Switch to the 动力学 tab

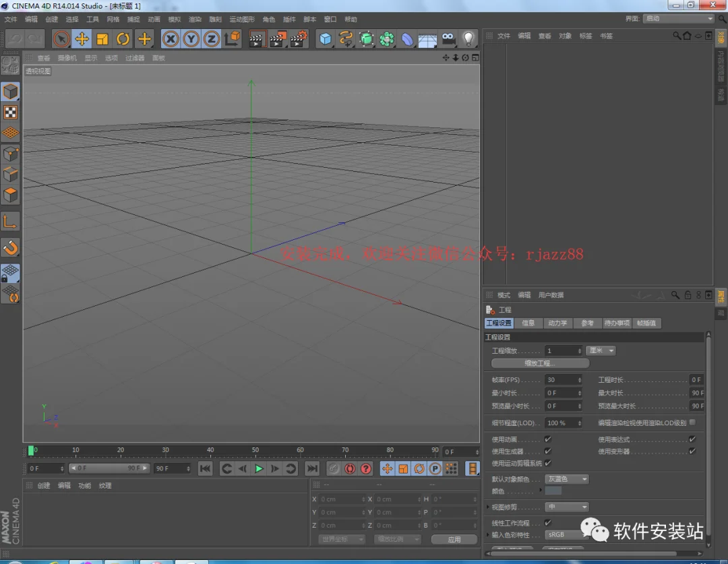(x=557, y=323)
